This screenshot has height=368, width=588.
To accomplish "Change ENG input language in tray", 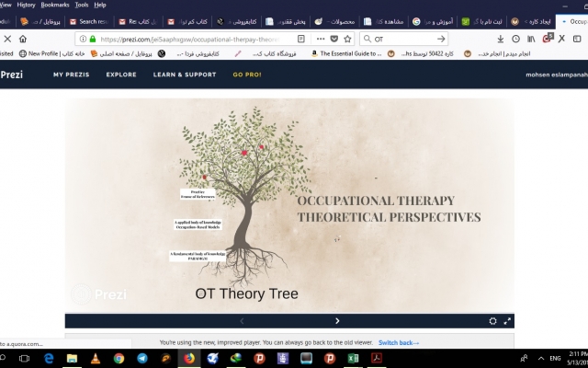I will (x=555, y=358).
